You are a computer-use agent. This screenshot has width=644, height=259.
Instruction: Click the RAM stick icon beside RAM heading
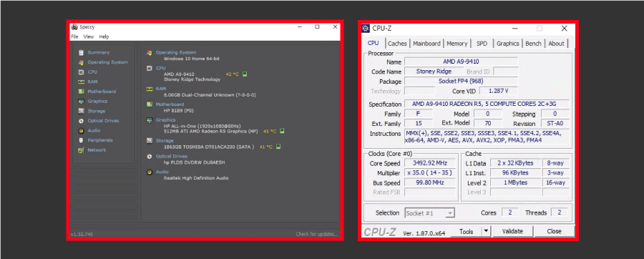click(x=150, y=89)
